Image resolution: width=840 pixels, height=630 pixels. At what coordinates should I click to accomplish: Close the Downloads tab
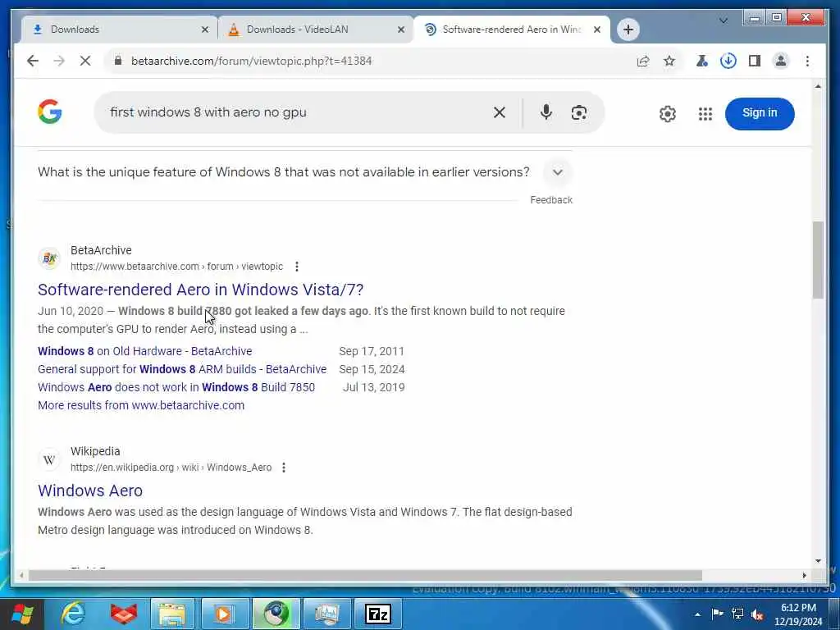(204, 30)
